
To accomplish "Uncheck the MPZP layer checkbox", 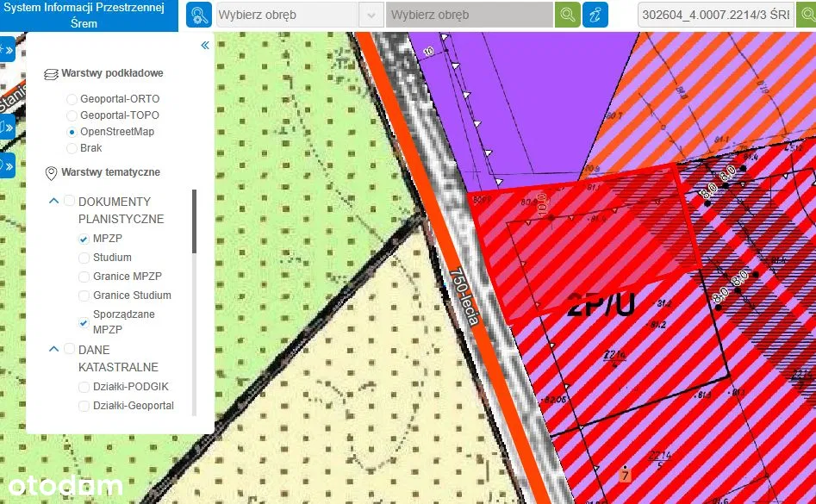I will [x=84, y=239].
